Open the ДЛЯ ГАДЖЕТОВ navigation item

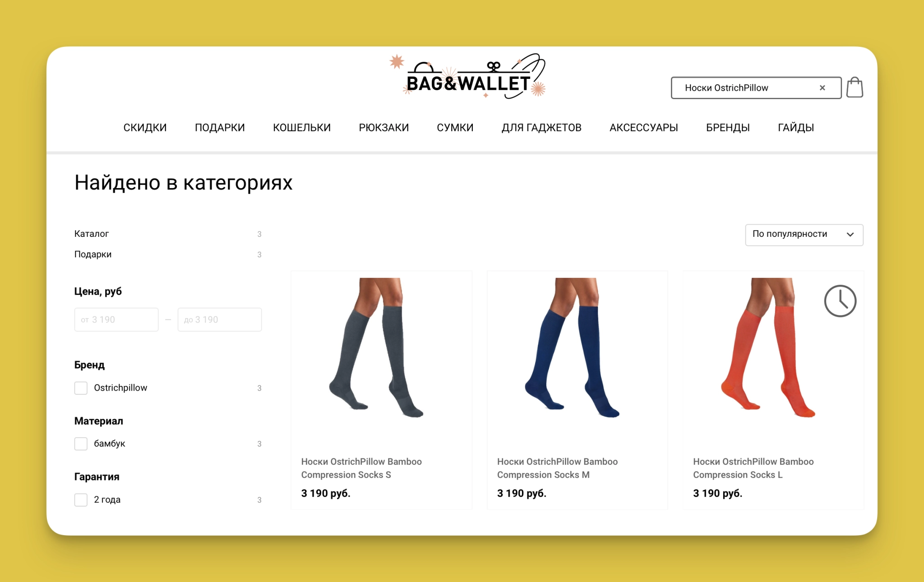(541, 128)
